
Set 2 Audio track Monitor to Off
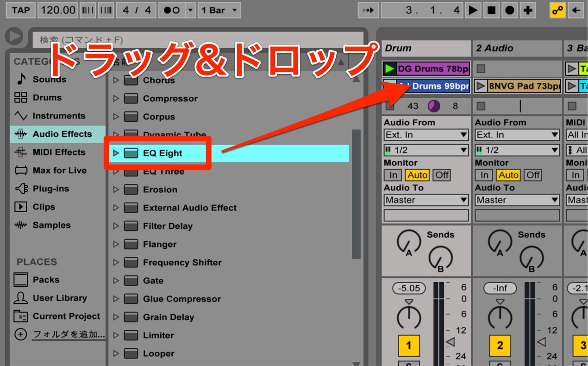(533, 175)
